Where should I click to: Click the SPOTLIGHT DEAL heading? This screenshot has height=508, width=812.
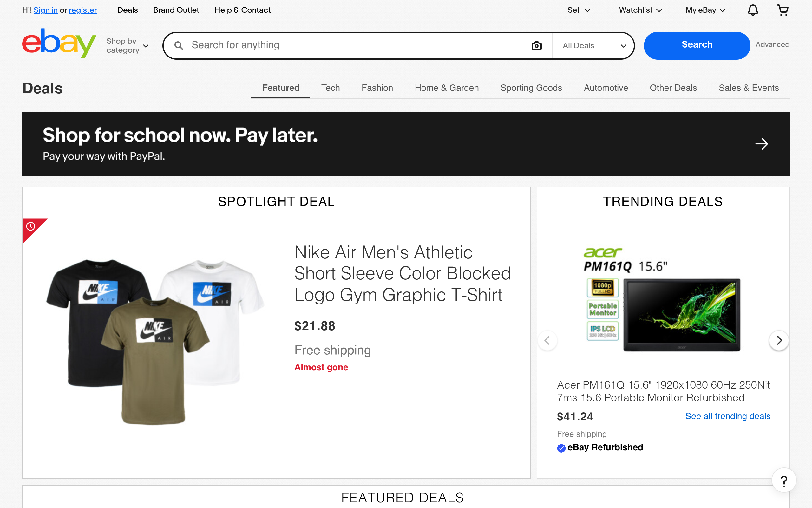click(x=277, y=202)
